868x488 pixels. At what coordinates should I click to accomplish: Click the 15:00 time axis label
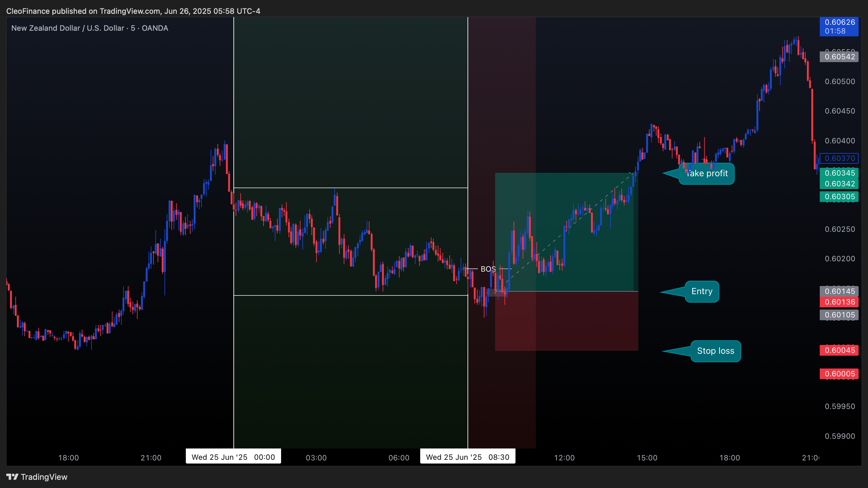[647, 458]
